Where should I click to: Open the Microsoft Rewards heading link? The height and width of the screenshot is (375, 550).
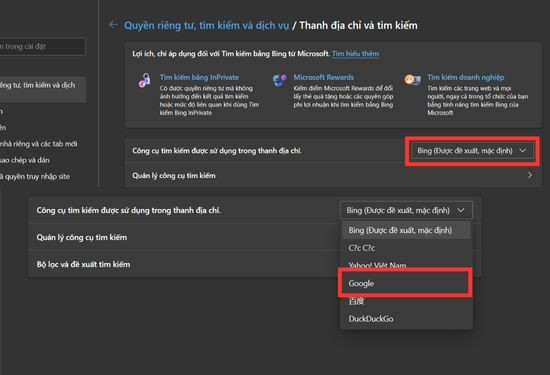[324, 77]
